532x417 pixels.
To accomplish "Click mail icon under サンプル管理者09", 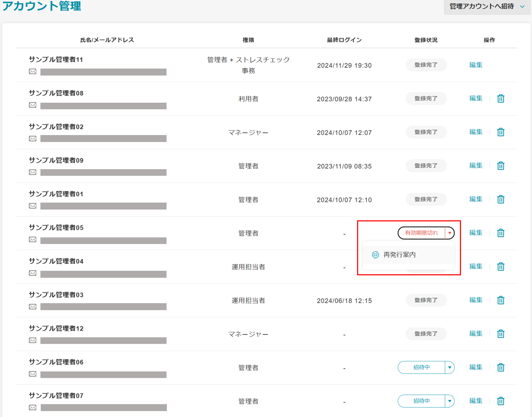I will coord(33,172).
